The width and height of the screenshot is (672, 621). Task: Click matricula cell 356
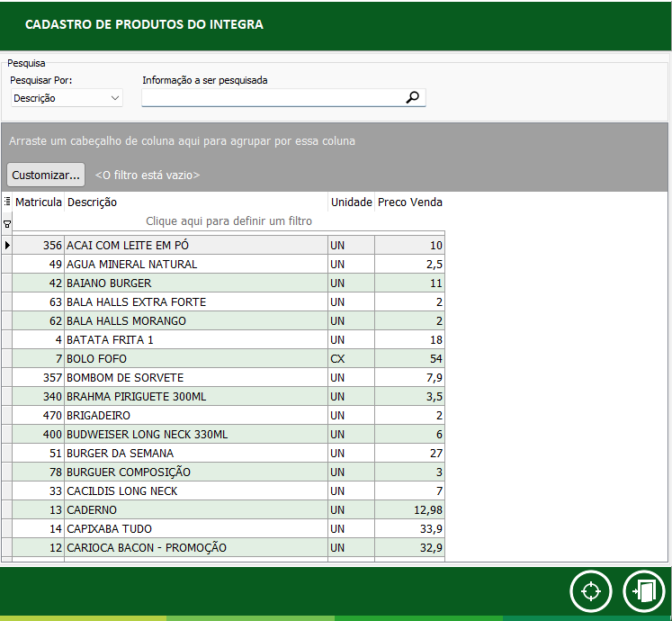(x=39, y=246)
